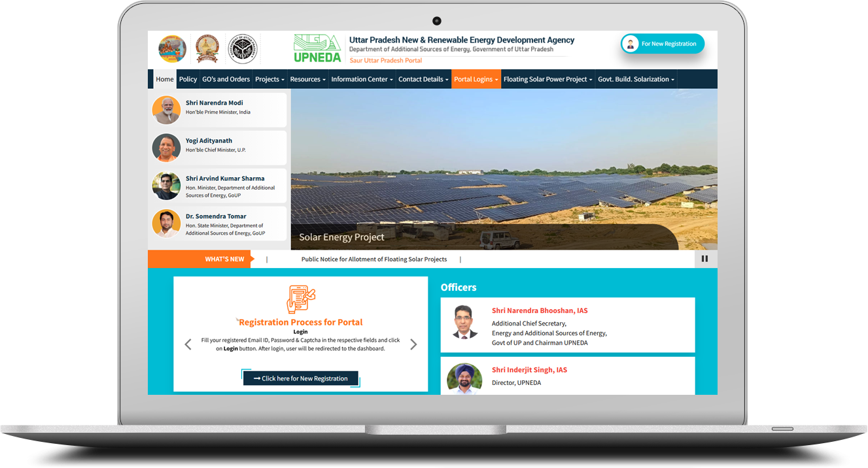This screenshot has width=868, height=468.
Task: Expand the Portal Logins dropdown
Action: pyautogui.click(x=476, y=79)
